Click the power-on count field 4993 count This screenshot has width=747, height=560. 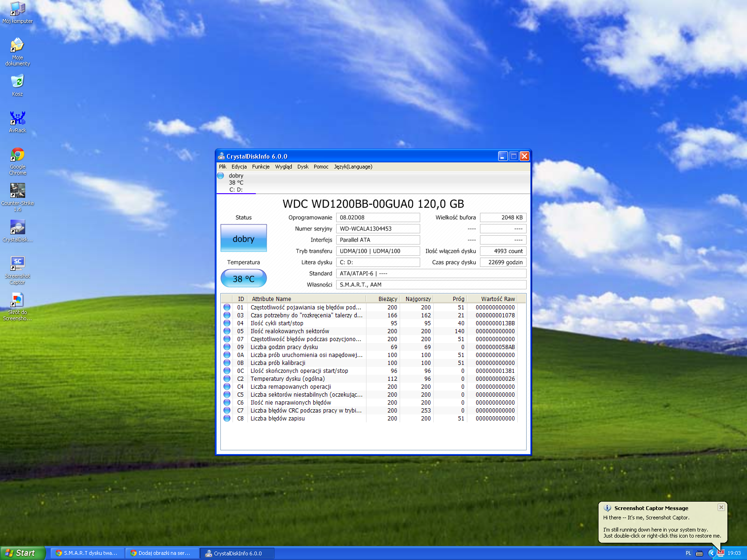(x=503, y=251)
